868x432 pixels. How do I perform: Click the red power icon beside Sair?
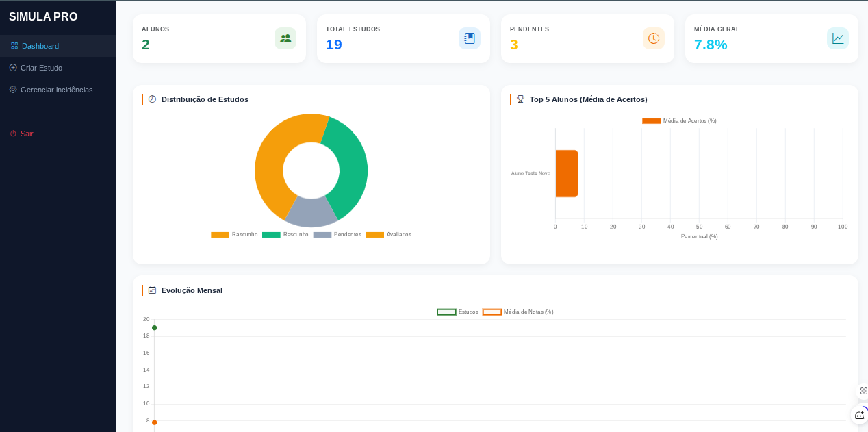coord(13,134)
